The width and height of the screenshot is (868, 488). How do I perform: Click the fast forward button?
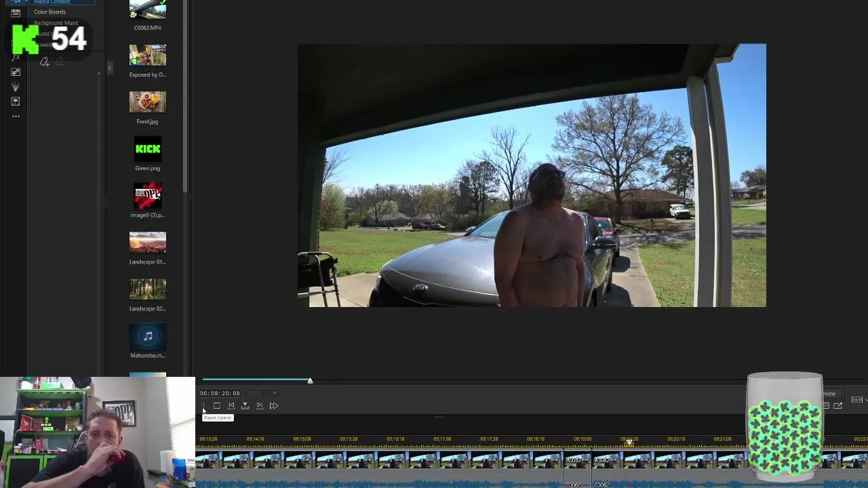(x=274, y=405)
